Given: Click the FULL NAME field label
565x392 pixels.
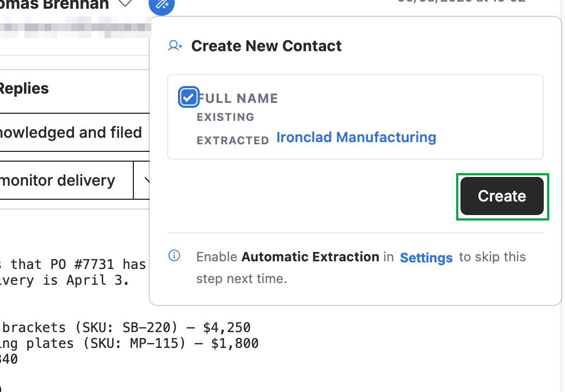Looking at the screenshot, I should pyautogui.click(x=238, y=99).
